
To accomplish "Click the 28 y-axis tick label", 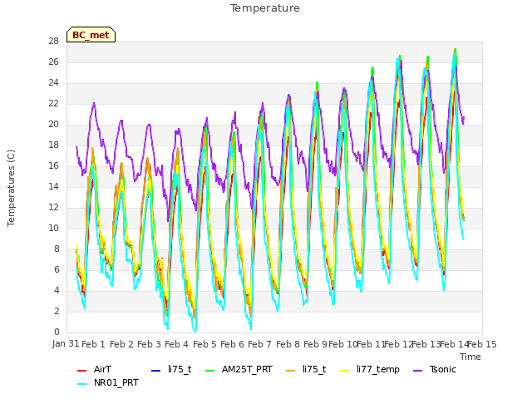I will pos(53,42).
